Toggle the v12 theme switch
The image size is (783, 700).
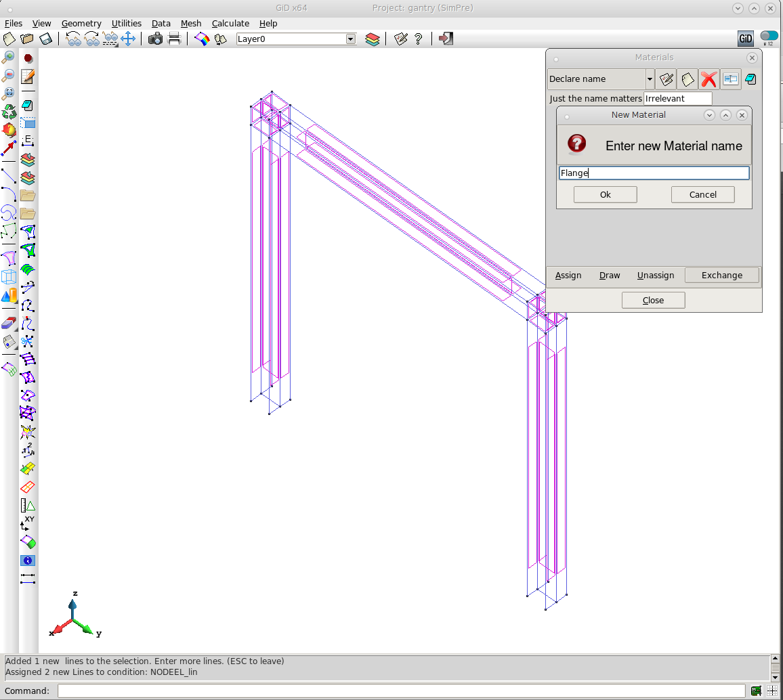pos(769,36)
